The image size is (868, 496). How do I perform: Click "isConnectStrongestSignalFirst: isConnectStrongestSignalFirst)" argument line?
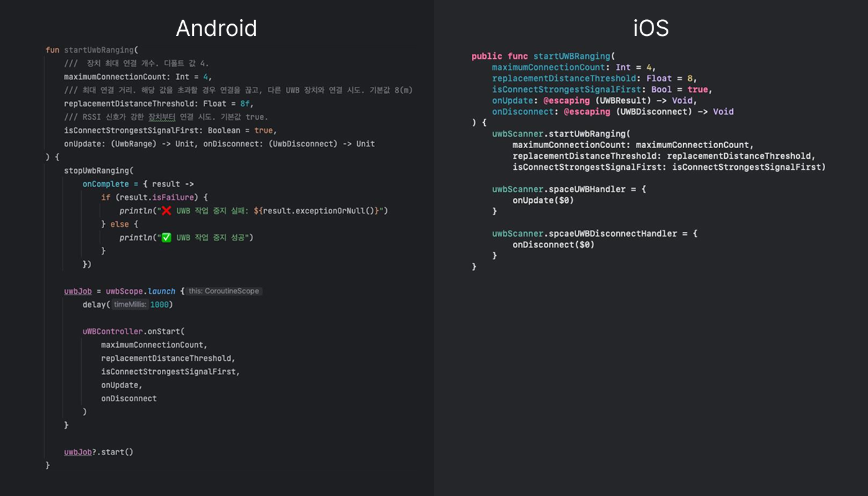point(669,167)
